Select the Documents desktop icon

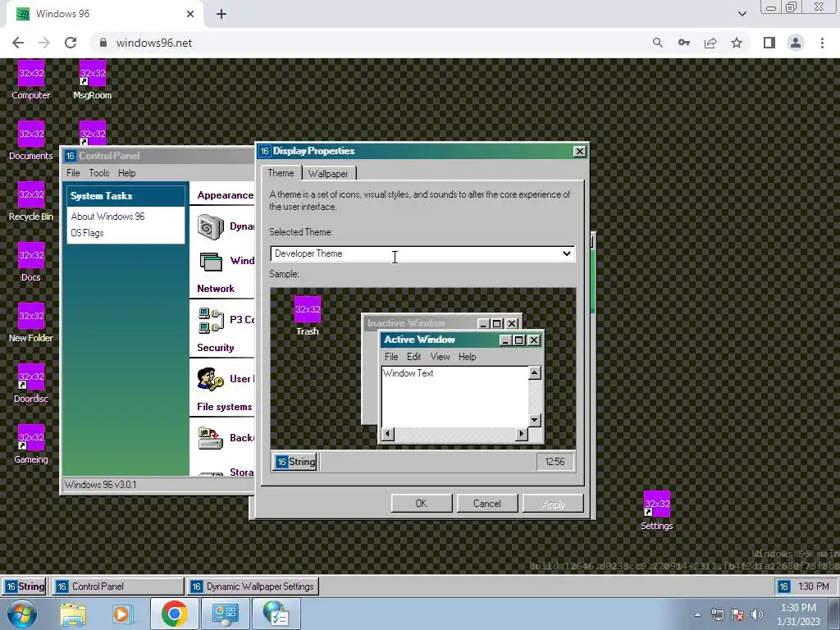tap(31, 141)
